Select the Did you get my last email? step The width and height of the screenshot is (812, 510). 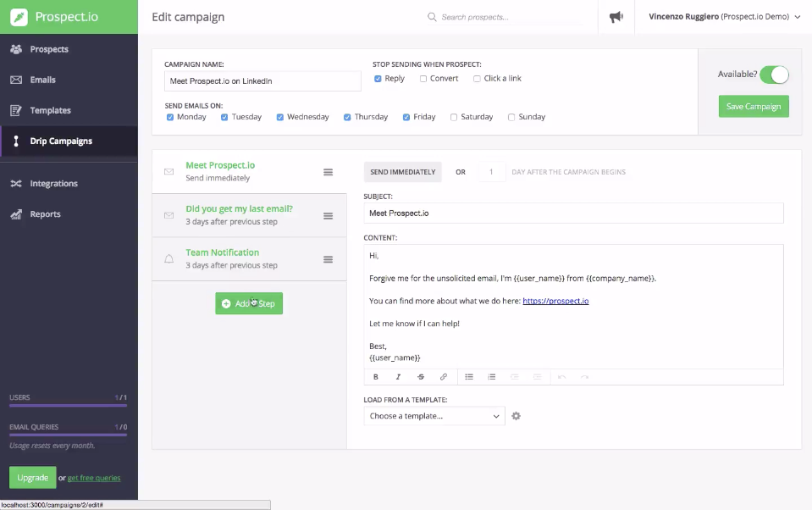(249, 216)
